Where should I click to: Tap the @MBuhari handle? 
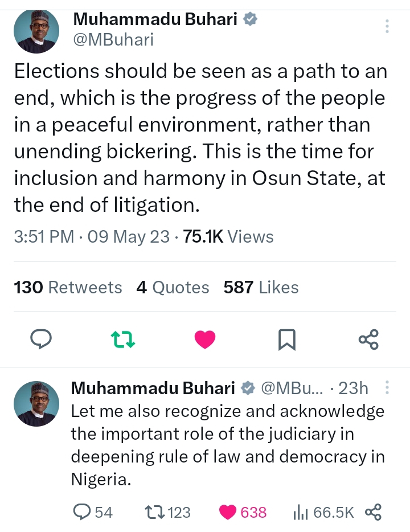(x=113, y=40)
